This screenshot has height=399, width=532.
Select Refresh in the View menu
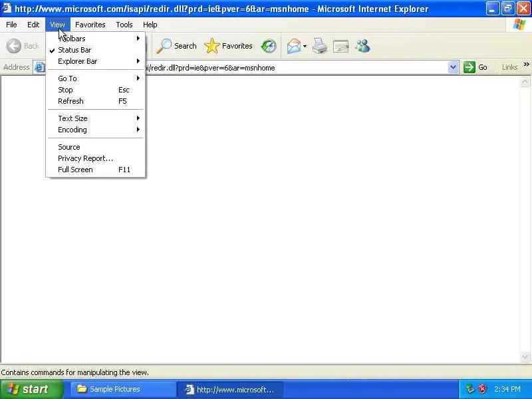96,102
